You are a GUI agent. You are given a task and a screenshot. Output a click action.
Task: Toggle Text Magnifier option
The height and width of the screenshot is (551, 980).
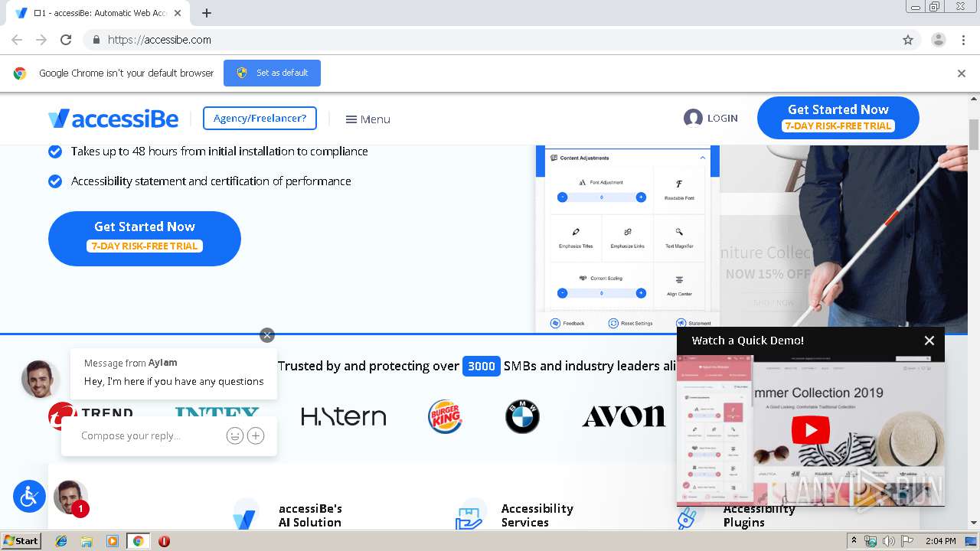[679, 238]
